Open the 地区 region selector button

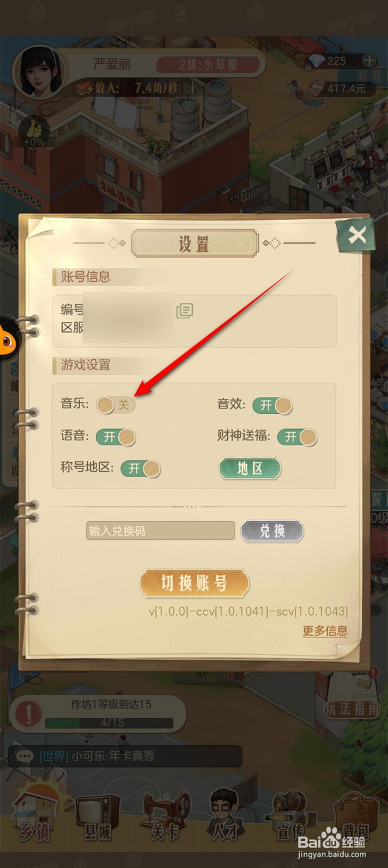click(x=250, y=468)
